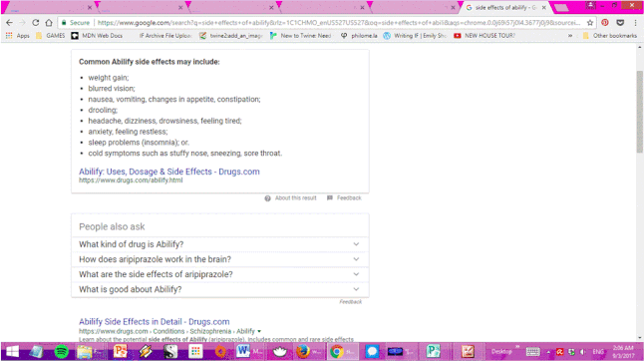This screenshot has width=644, height=361.
Task: Open 'Abilify: Uses, Dosage & Side Effects' link
Action: click(169, 172)
